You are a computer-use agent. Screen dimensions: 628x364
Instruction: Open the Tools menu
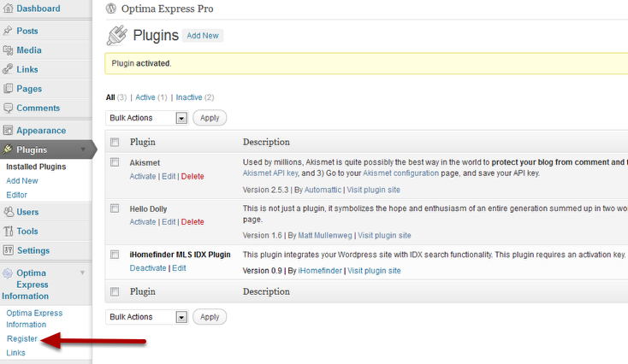[x=27, y=232]
